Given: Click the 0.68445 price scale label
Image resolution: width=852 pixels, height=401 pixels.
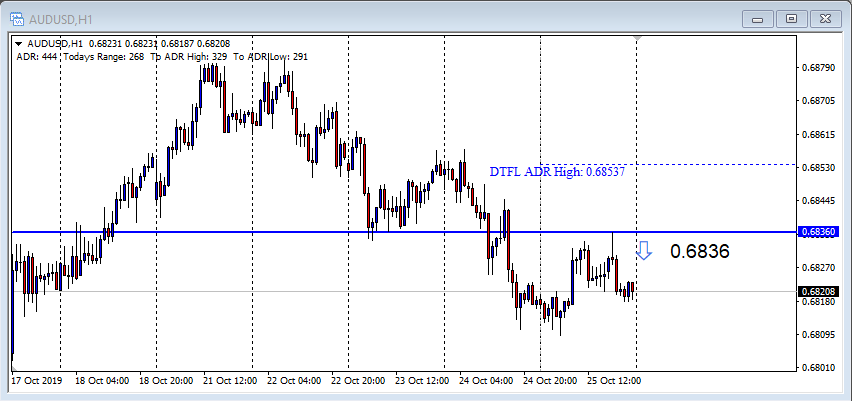Looking at the screenshot, I should [x=818, y=201].
